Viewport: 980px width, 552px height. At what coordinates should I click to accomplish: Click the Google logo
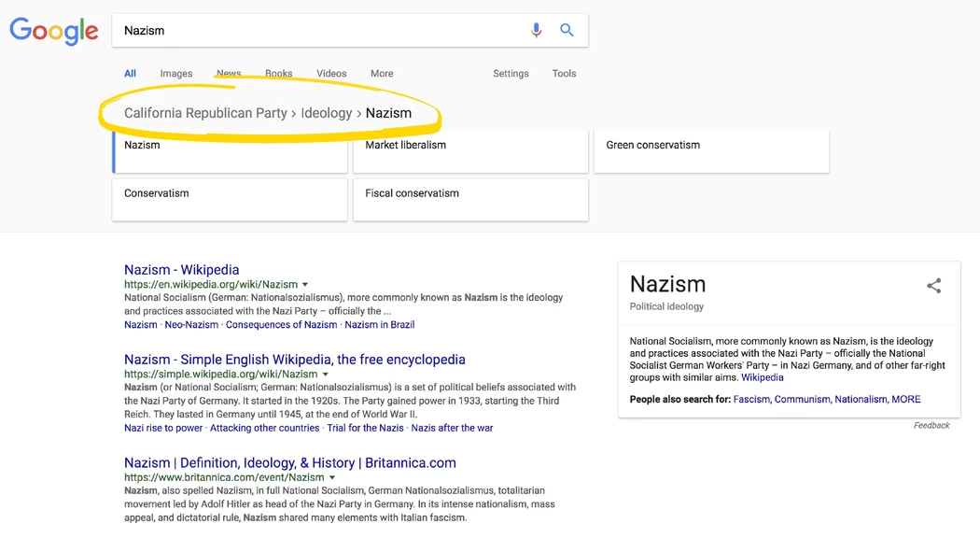click(x=54, y=31)
